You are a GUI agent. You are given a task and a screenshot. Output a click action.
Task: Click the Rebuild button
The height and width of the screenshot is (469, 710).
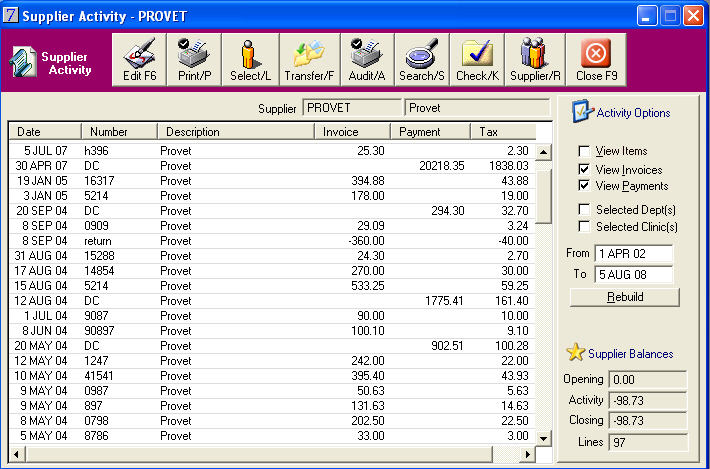625,297
